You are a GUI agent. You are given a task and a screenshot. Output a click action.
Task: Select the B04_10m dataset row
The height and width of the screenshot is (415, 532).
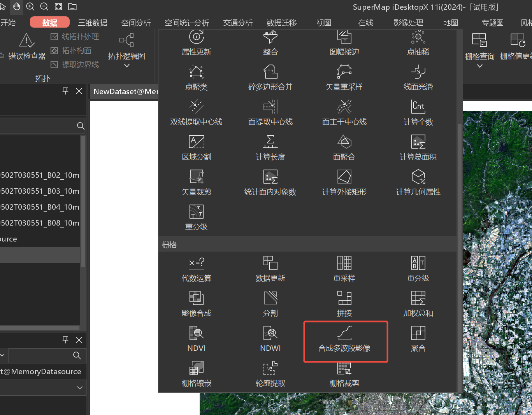pyautogui.click(x=40, y=207)
